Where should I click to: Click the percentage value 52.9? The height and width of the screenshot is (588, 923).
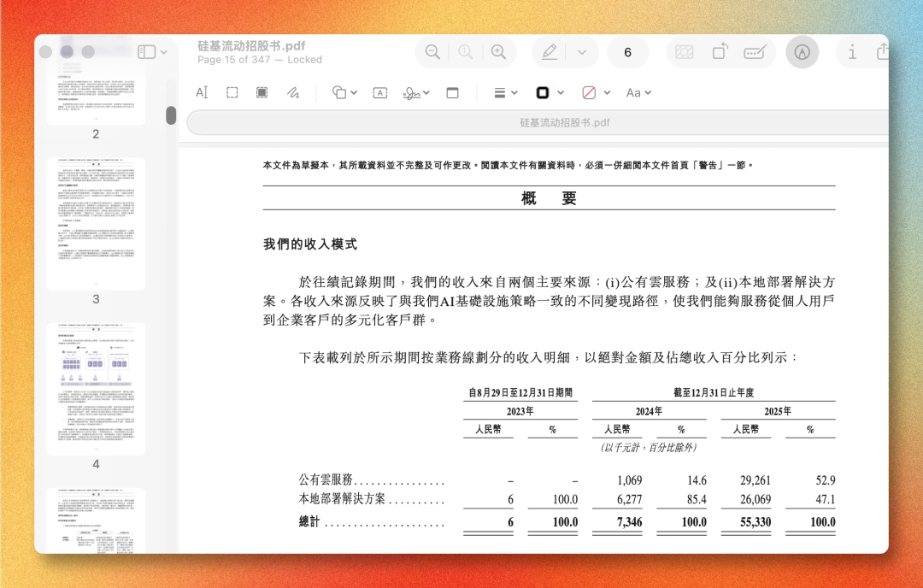826,480
